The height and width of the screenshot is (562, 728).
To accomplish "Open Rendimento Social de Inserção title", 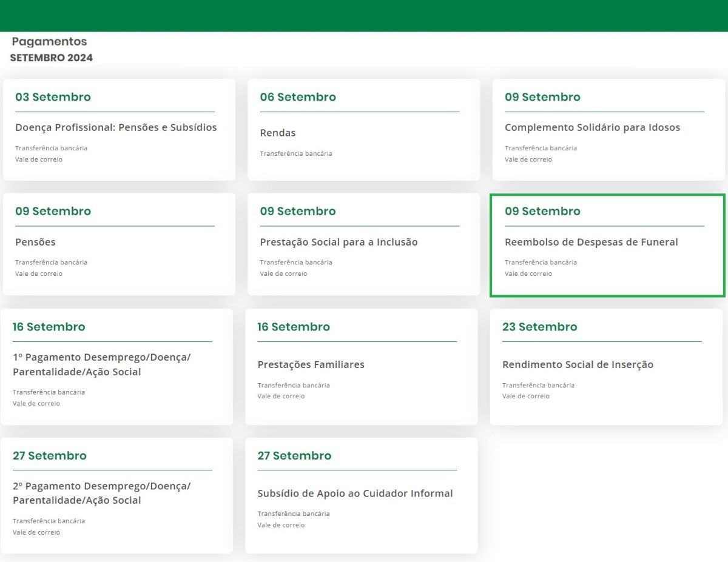I will (x=578, y=364).
